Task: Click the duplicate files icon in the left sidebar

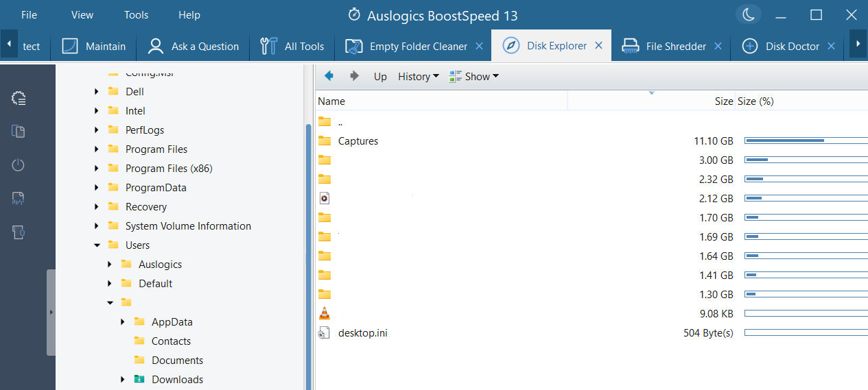Action: [x=19, y=132]
